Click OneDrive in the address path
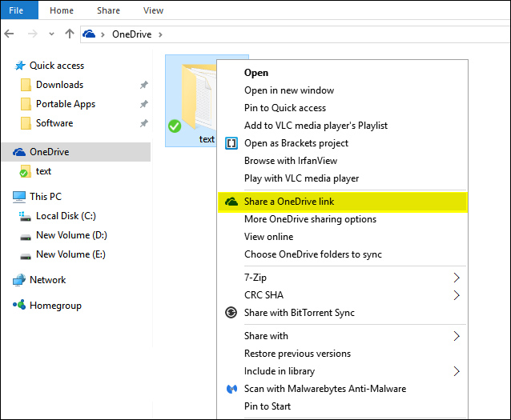Screen dimensions: 511x420 point(132,34)
